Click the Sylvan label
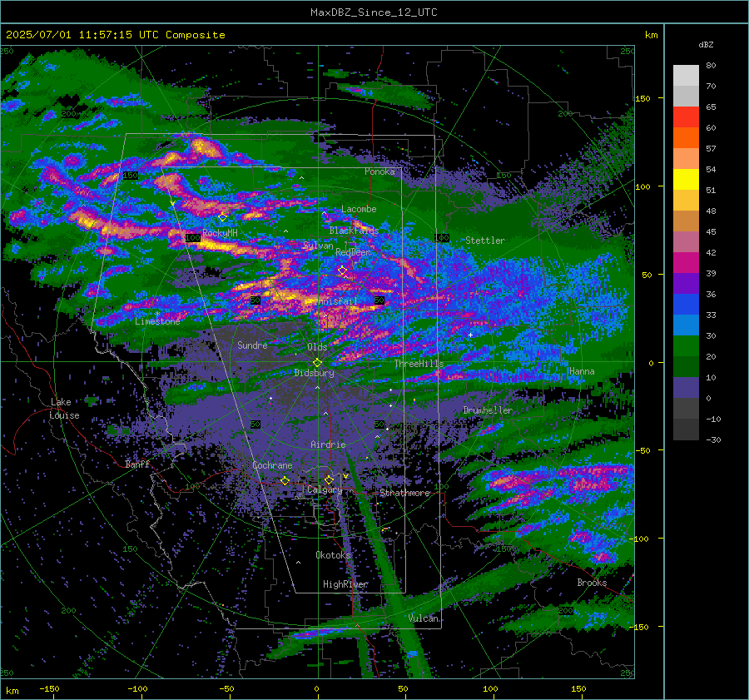 pos(318,246)
